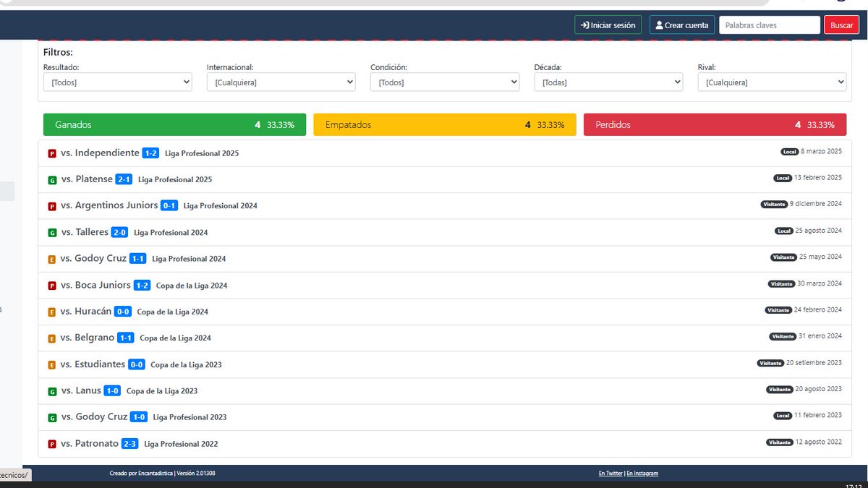The width and height of the screenshot is (868, 488).
Task: Click the red P badge beside Independiente
Action: coord(52,153)
